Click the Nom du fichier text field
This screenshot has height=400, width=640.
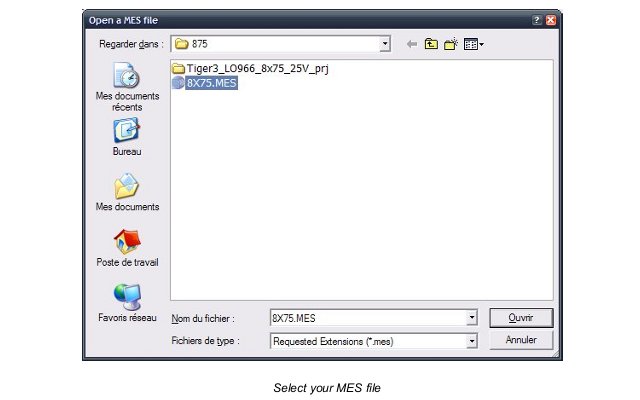(369, 318)
